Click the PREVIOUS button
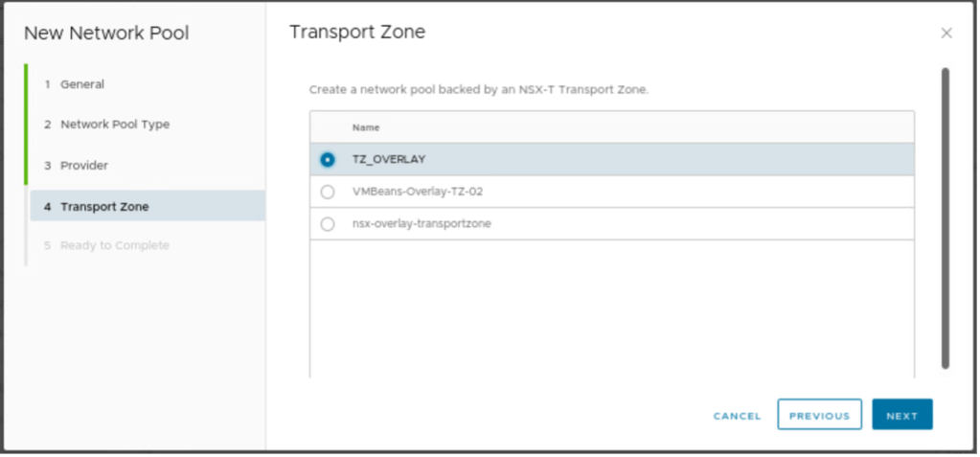Image resolution: width=980 pixels, height=457 pixels. 819,416
